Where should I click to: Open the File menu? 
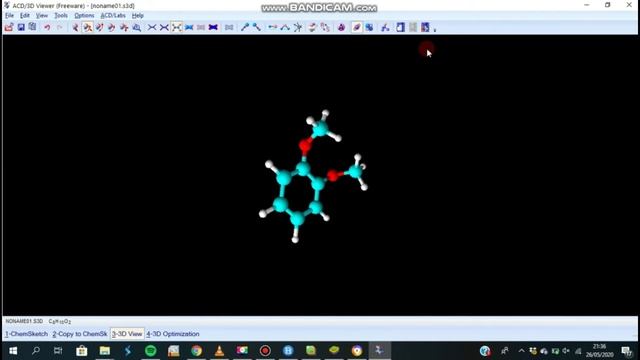[x=9, y=16]
